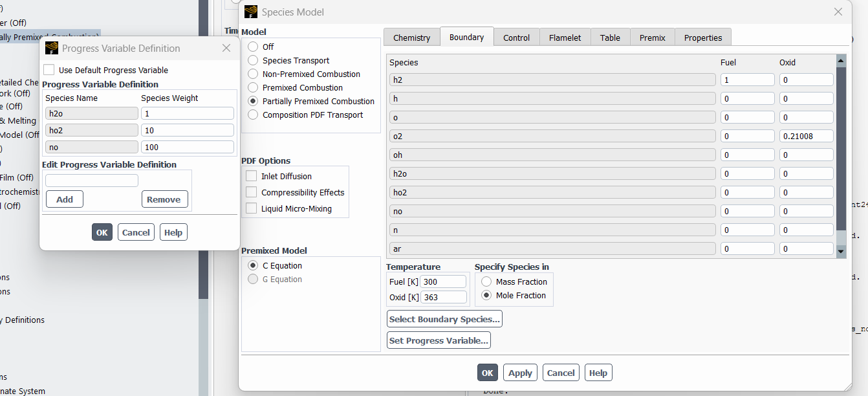The image size is (868, 396).
Task: Open the Control tab
Action: click(x=516, y=38)
